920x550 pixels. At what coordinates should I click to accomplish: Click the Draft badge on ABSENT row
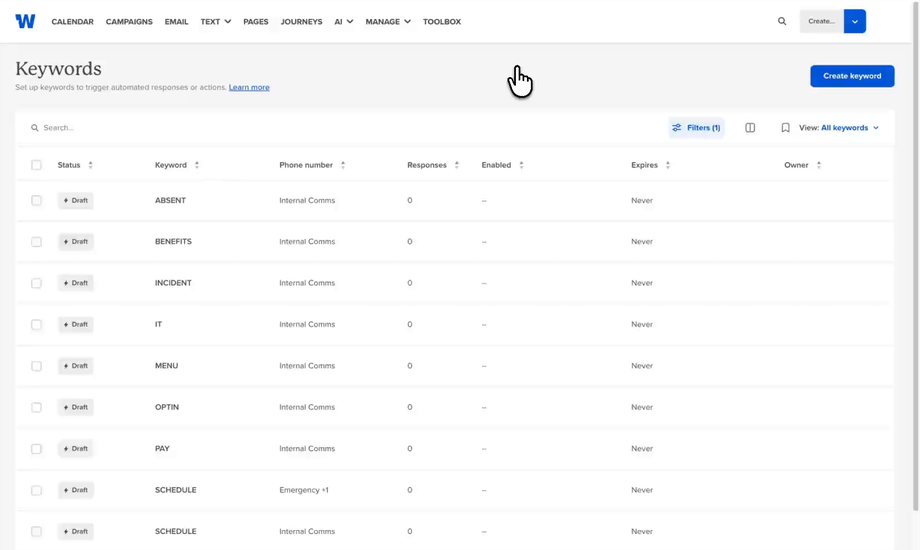(76, 200)
